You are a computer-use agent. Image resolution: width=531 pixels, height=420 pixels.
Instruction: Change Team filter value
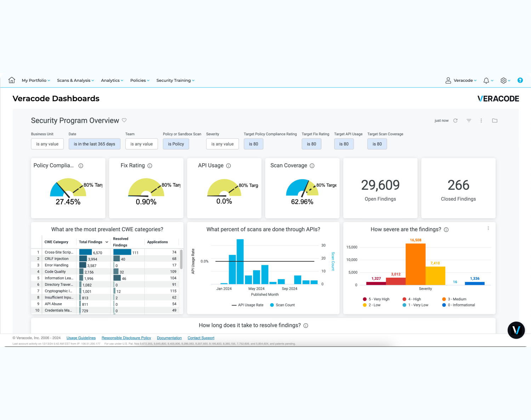point(142,144)
